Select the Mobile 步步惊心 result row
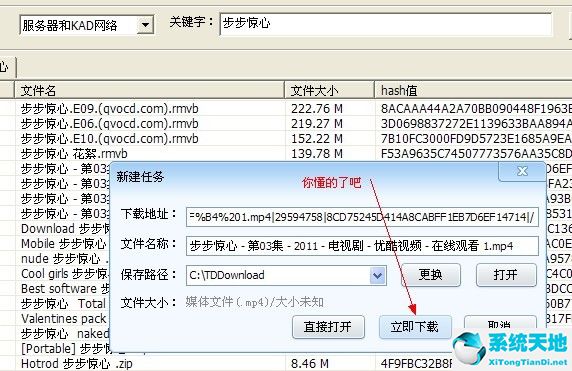Image resolution: width=572 pixels, height=371 pixels. tap(64, 244)
